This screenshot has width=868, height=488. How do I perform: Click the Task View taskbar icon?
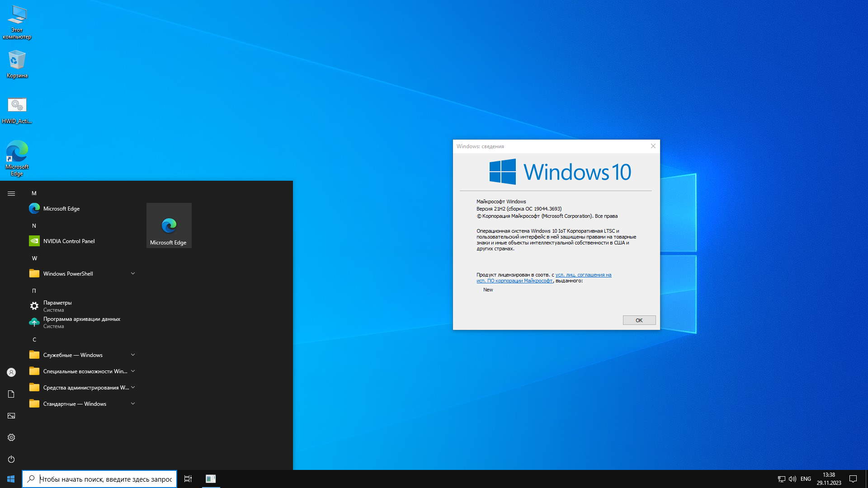[x=188, y=479]
